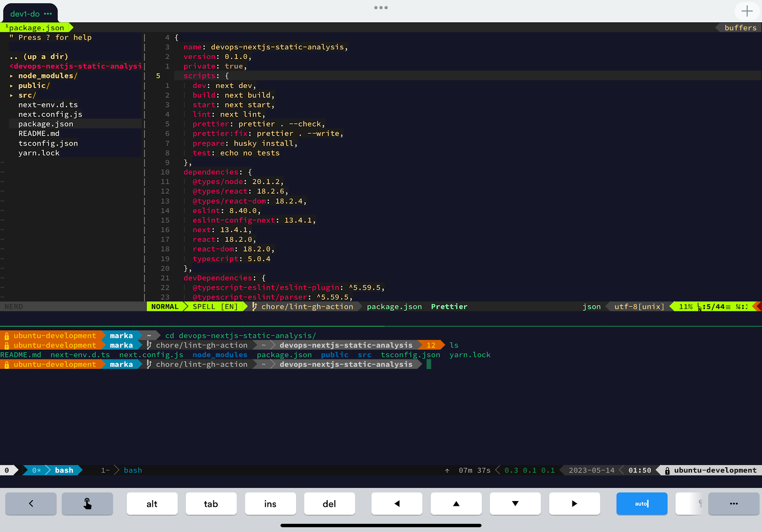The height and width of the screenshot is (532, 762).
Task: Click the utf-8[unix] encoding segment
Action: (x=639, y=306)
